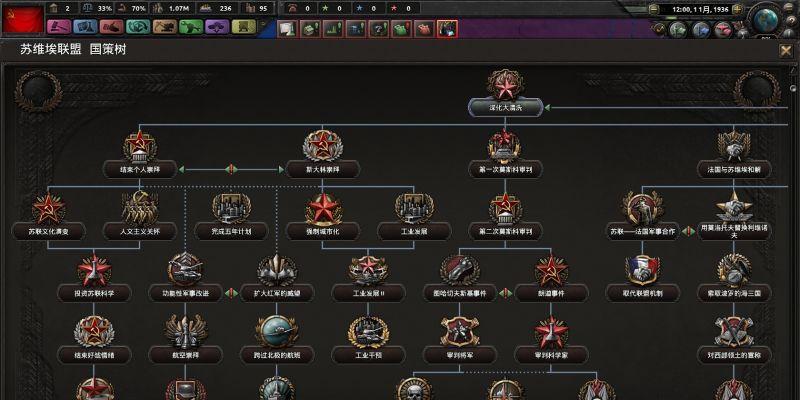Click the 航空崇拜 winged icon

click(186, 332)
